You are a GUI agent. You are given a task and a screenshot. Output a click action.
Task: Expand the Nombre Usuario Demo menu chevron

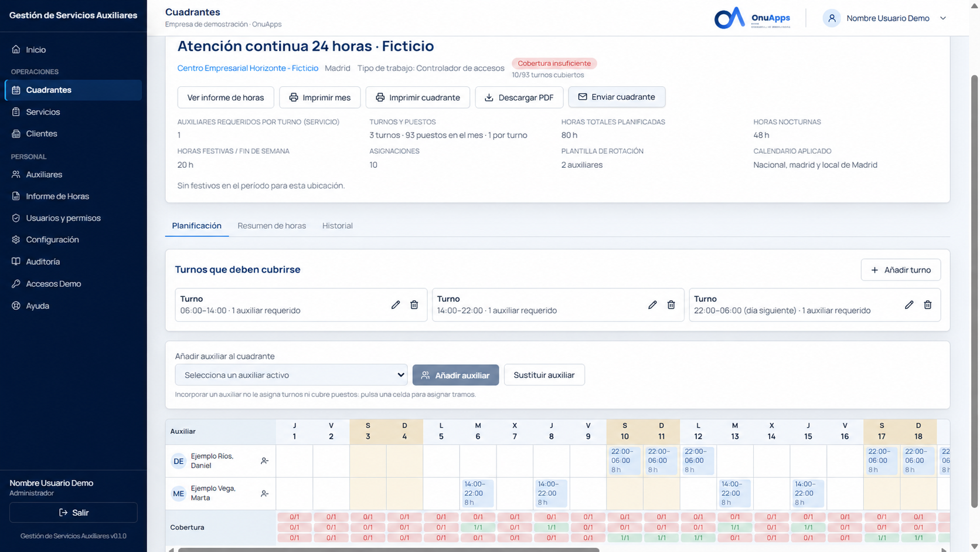click(943, 18)
